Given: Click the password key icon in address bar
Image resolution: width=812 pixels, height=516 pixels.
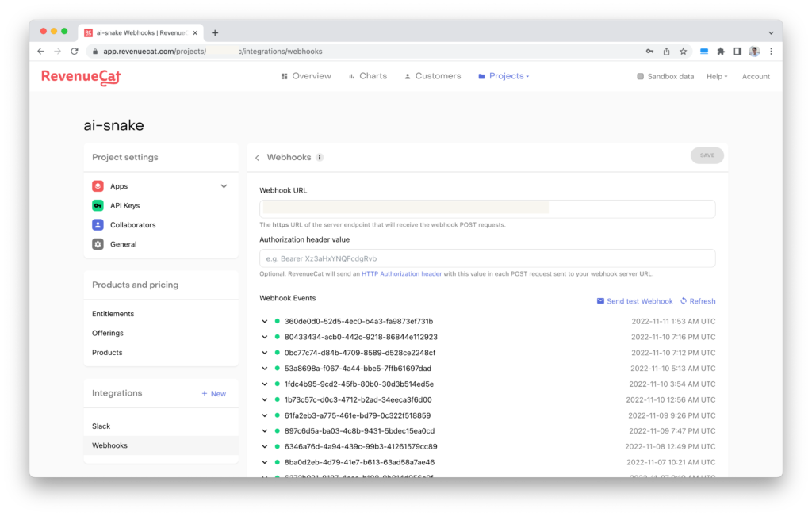Looking at the screenshot, I should 649,52.
